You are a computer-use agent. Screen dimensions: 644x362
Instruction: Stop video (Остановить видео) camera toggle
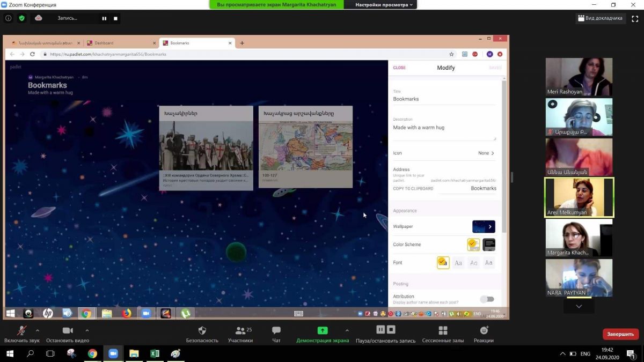click(68, 331)
